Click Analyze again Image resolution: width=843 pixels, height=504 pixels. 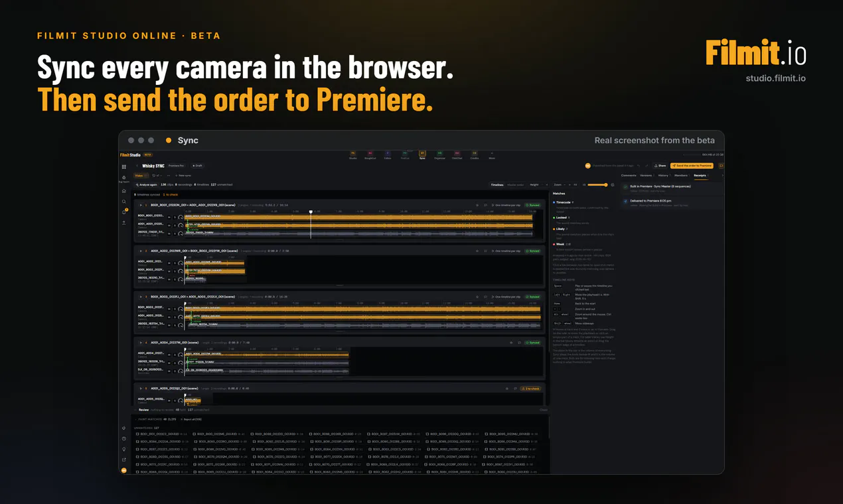147,185
